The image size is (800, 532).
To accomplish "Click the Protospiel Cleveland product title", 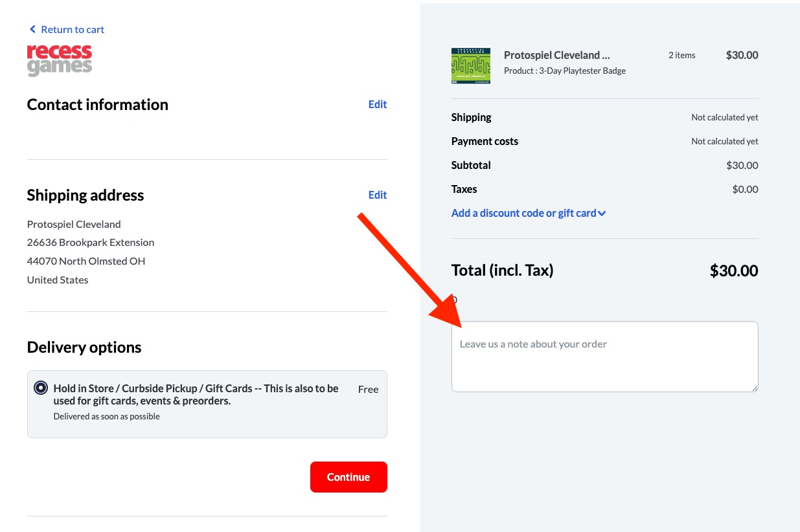I will tap(556, 55).
